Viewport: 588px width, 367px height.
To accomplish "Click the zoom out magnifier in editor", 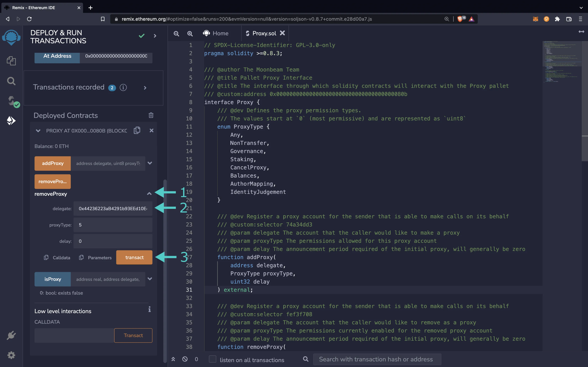I will point(176,33).
